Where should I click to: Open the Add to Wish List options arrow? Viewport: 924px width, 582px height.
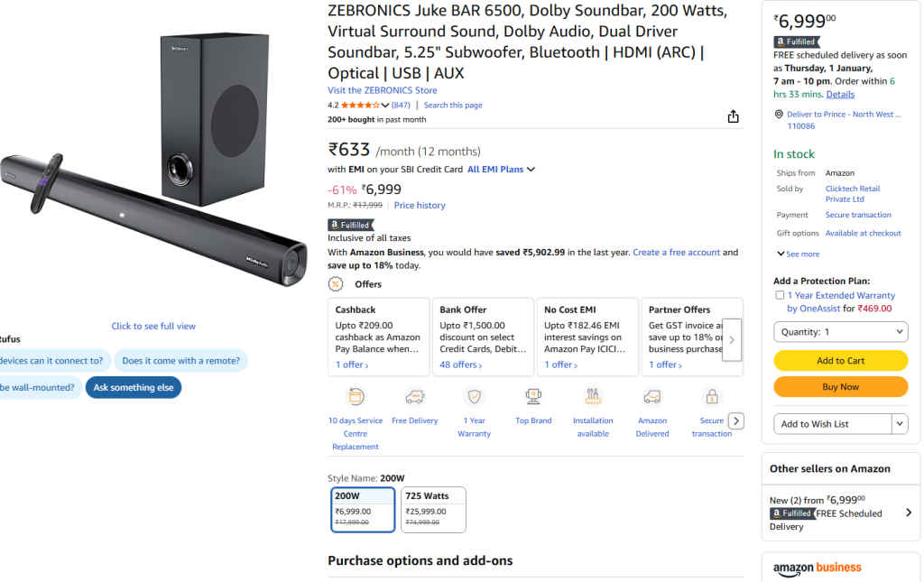coord(898,423)
